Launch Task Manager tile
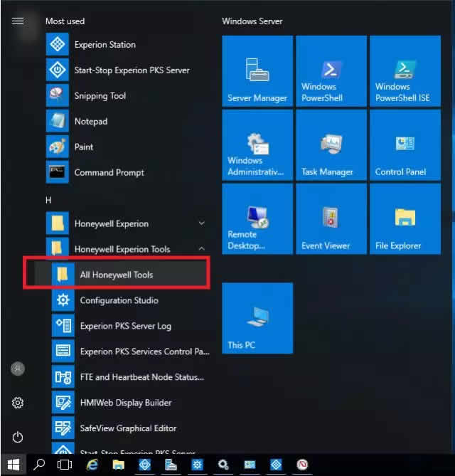 click(331, 145)
